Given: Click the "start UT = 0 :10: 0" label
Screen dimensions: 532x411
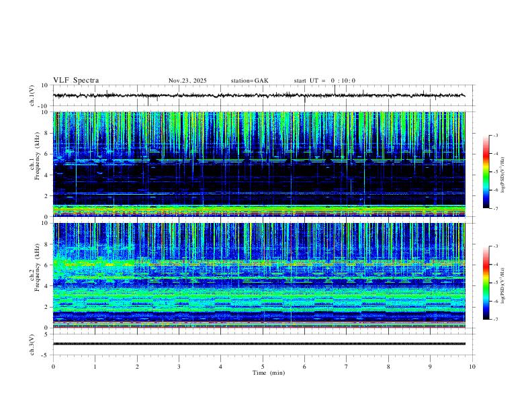Looking at the screenshot, I should click(x=324, y=81).
